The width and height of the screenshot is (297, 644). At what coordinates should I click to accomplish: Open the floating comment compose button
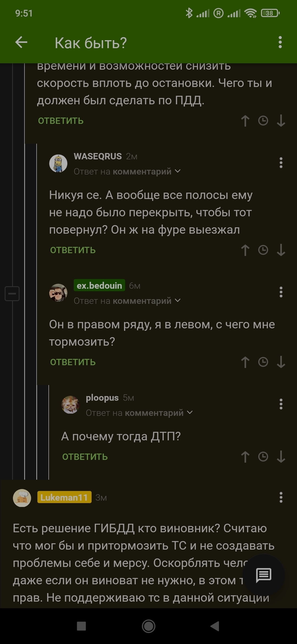264,575
